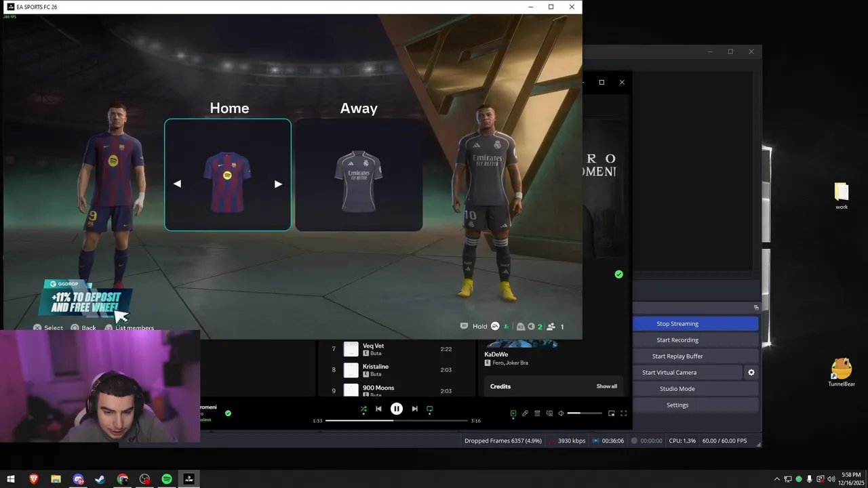Click the OBS controls dock pop-out icon

pos(756,308)
